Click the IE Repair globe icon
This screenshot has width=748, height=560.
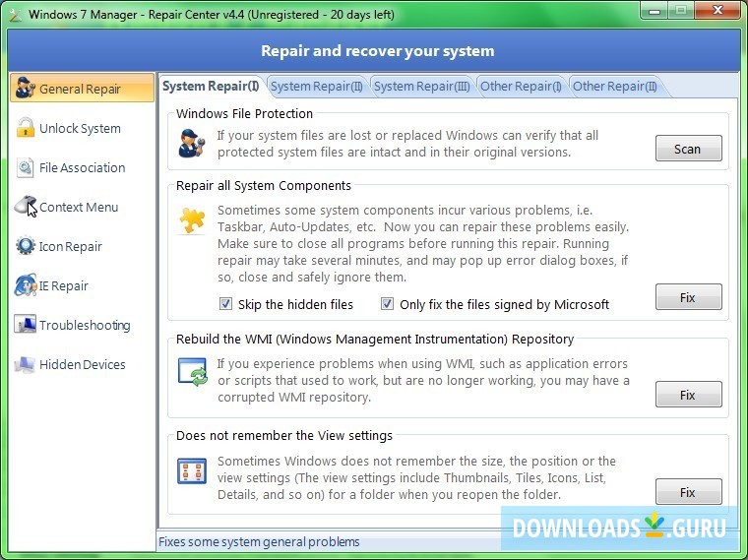(26, 285)
